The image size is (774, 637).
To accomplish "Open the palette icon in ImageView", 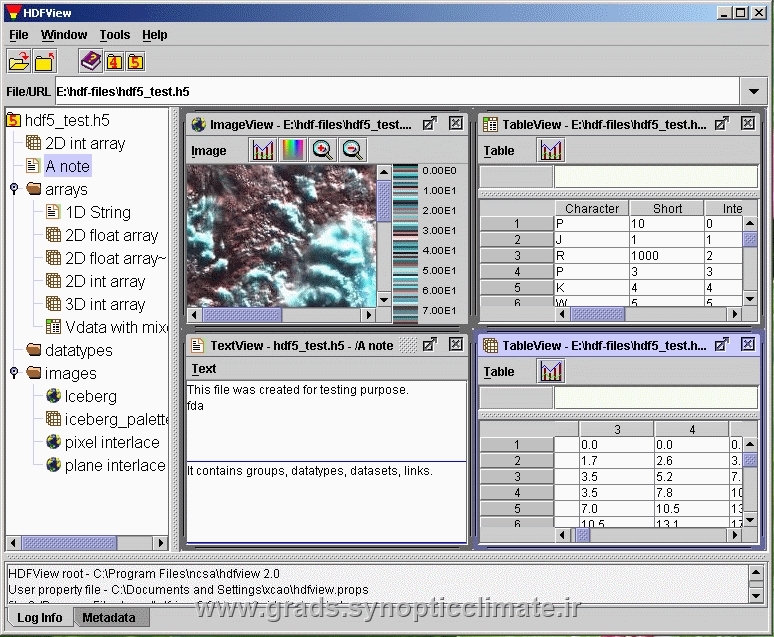I will [292, 150].
